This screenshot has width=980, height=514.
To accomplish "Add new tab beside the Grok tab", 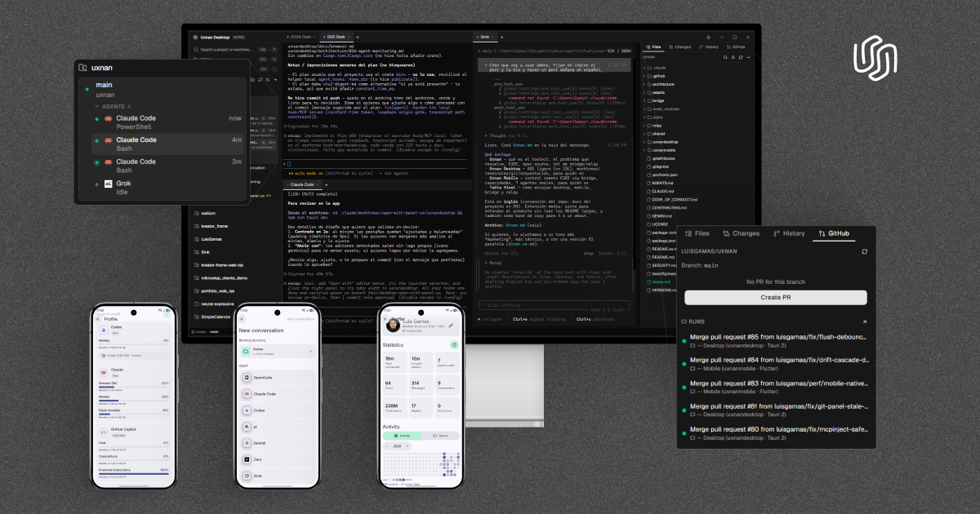I will 501,37.
